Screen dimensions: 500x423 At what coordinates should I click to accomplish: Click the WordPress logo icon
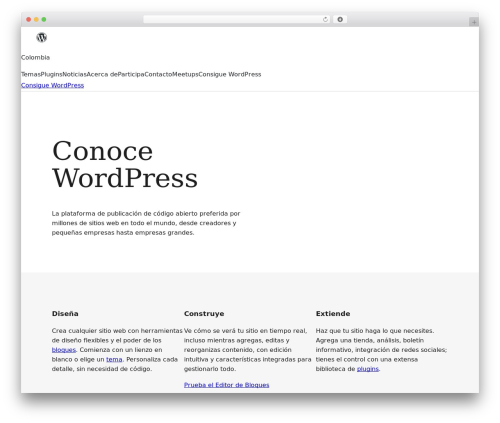click(42, 37)
